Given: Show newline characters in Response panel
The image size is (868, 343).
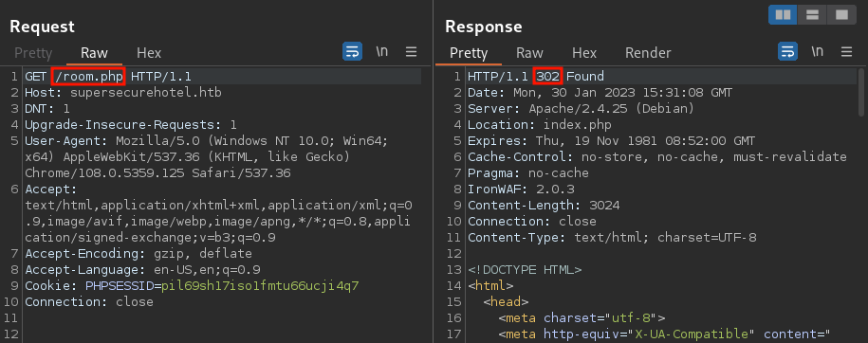Looking at the screenshot, I should pyautogui.click(x=817, y=52).
